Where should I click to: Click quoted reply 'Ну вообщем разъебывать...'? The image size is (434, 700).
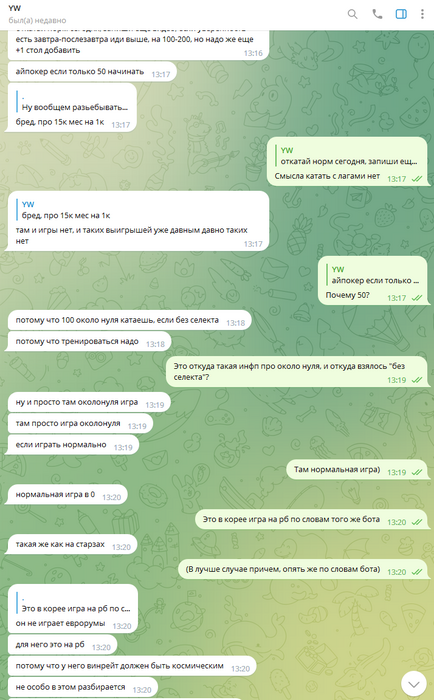[72, 102]
